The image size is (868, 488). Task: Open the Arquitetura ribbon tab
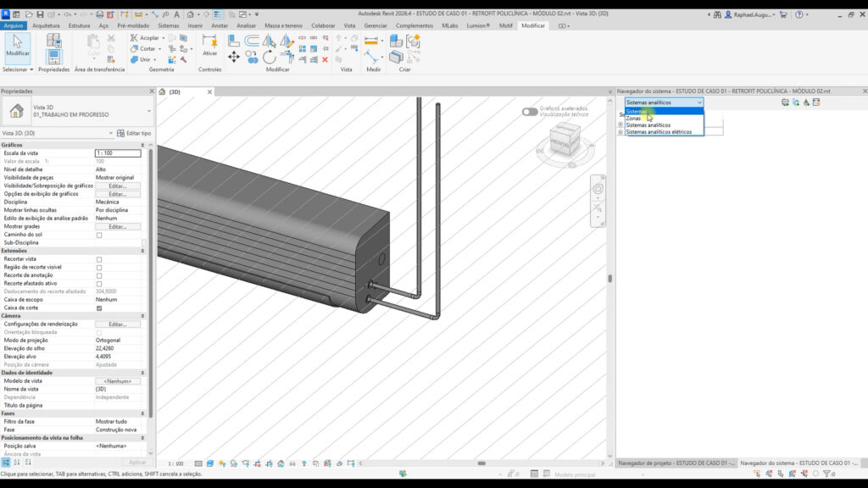tap(46, 25)
